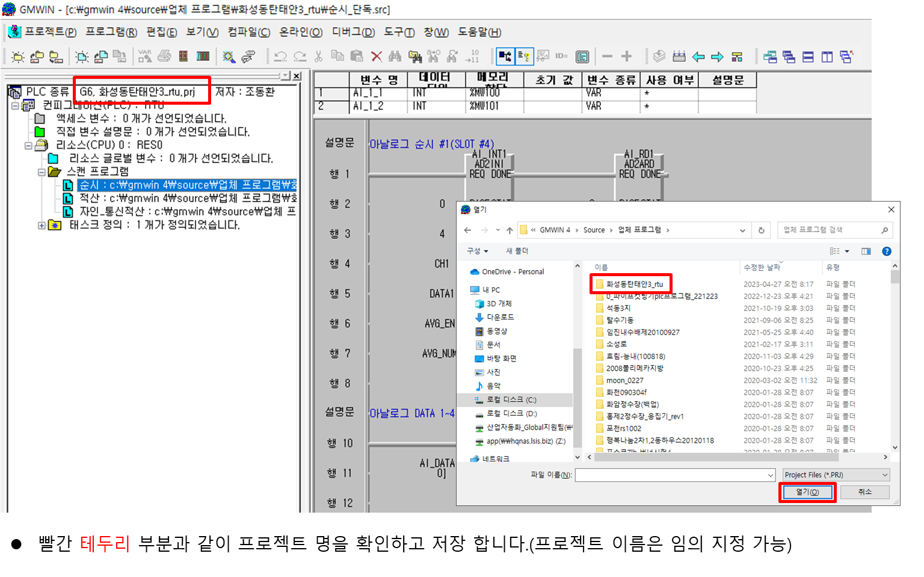924x577 pixels.
Task: Click the minus zoom-out toolbar icon
Action: click(607, 57)
